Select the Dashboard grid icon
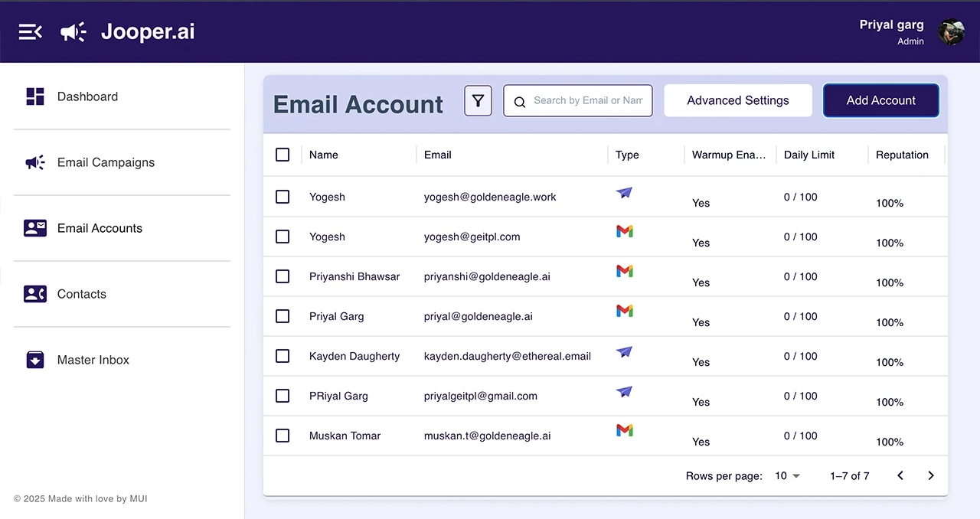Viewport: 980px width, 519px height. coord(34,96)
